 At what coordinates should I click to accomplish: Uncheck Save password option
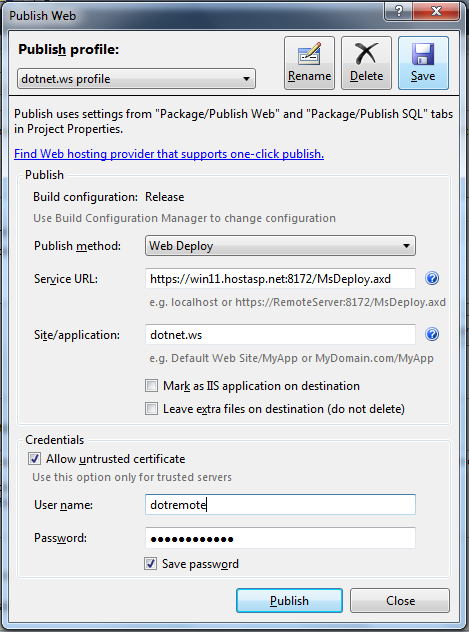(x=151, y=563)
